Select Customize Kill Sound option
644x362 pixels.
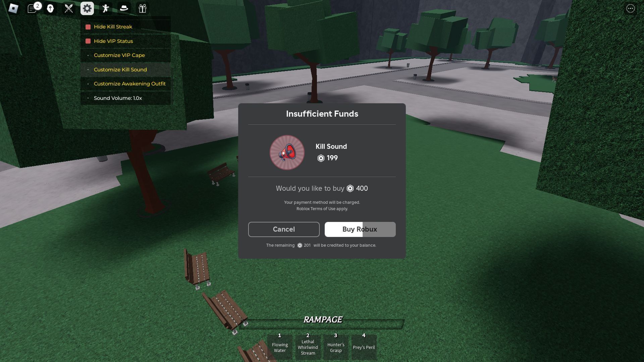coord(120,69)
